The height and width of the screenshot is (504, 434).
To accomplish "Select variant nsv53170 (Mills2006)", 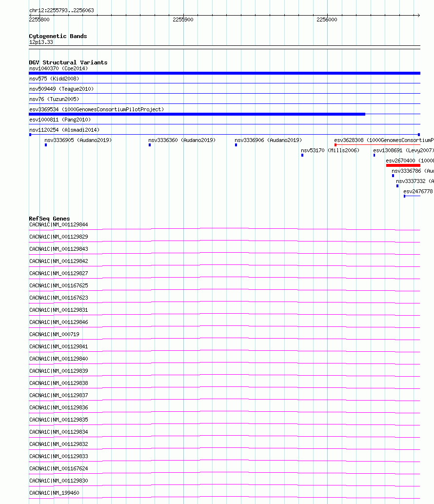I will tap(330, 151).
